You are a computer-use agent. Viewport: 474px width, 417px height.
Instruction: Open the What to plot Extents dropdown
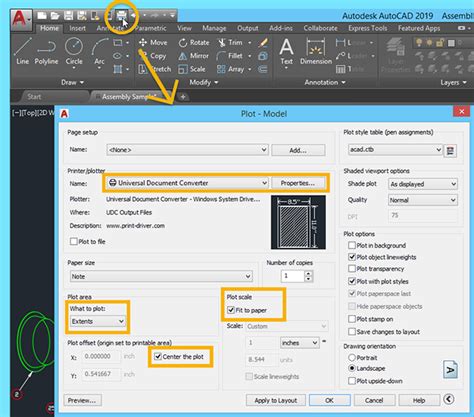coord(98,321)
